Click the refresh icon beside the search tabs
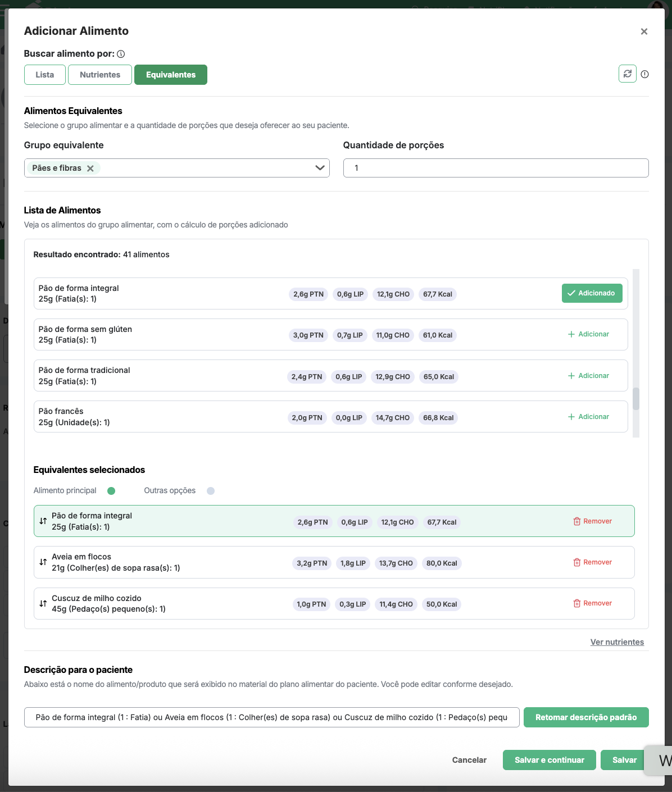The height and width of the screenshot is (792, 672). (x=627, y=74)
